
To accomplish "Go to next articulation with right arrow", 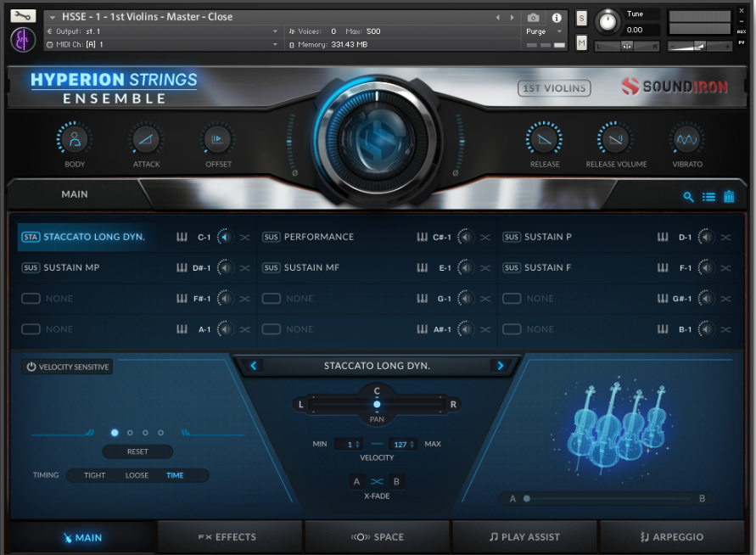I will coord(501,366).
